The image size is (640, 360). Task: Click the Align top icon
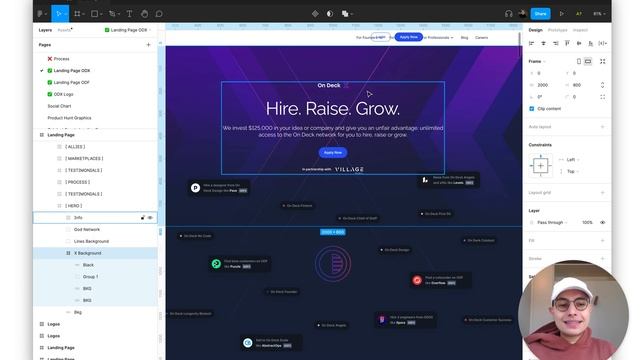567,43
